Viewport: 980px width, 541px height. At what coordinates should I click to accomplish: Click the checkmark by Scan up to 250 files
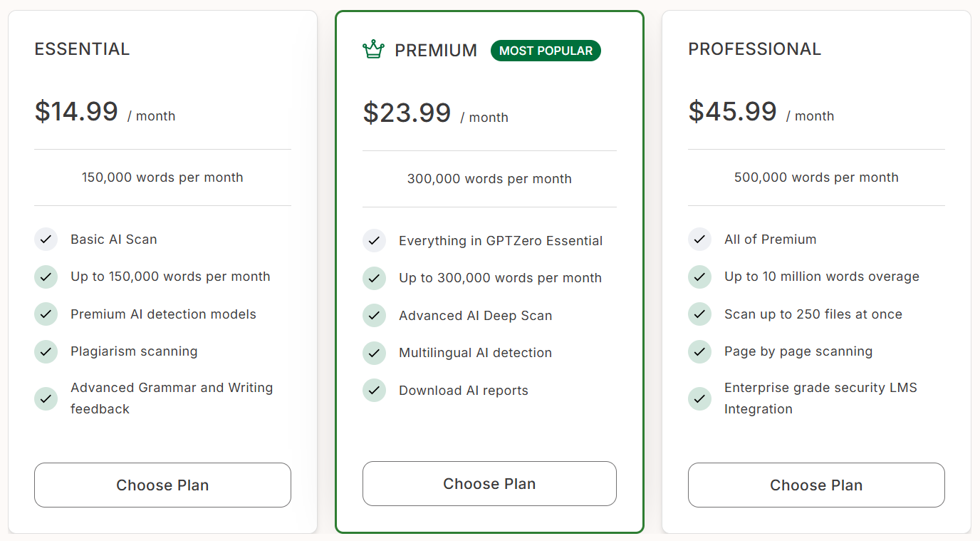699,314
